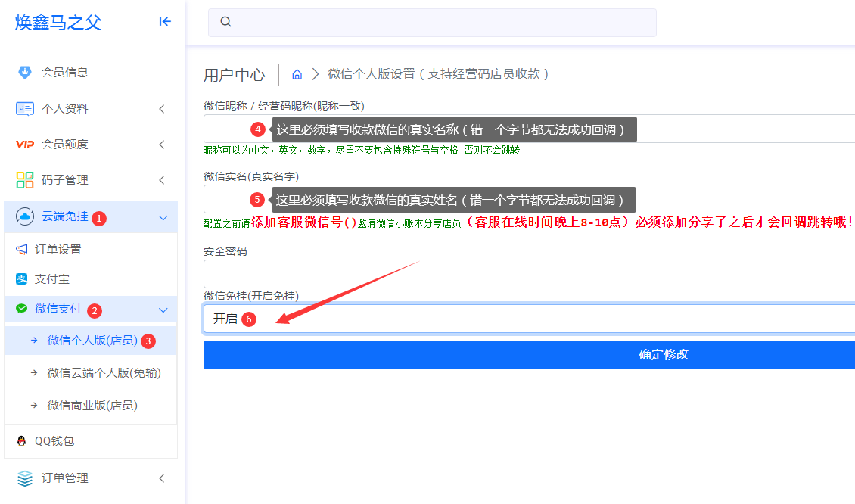Click the 用户中心 heading text
The height and width of the screenshot is (504, 855).
[x=235, y=75]
